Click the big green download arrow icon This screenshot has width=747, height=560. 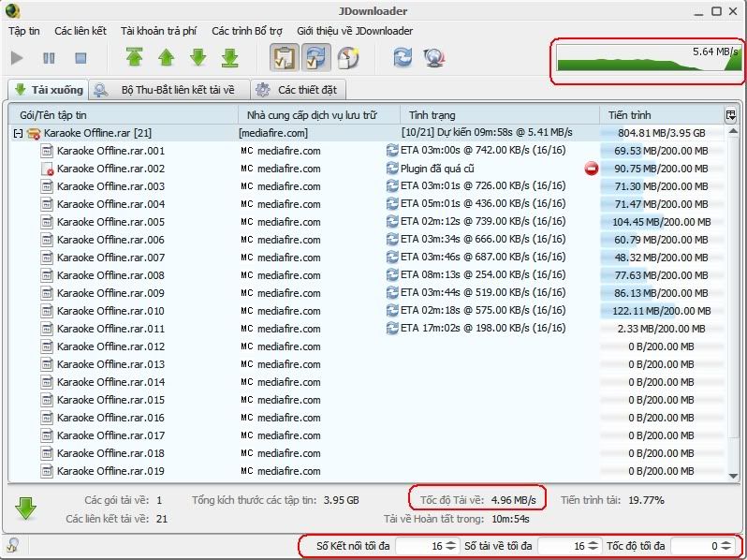point(25,508)
